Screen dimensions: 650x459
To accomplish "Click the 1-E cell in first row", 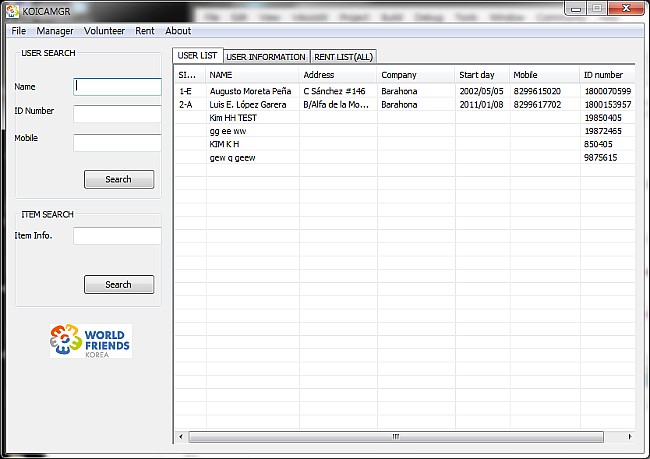I will (185, 91).
